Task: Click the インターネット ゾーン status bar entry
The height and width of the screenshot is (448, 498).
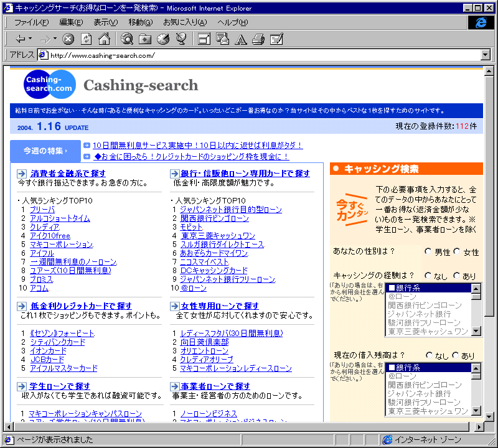Action: coord(428,440)
